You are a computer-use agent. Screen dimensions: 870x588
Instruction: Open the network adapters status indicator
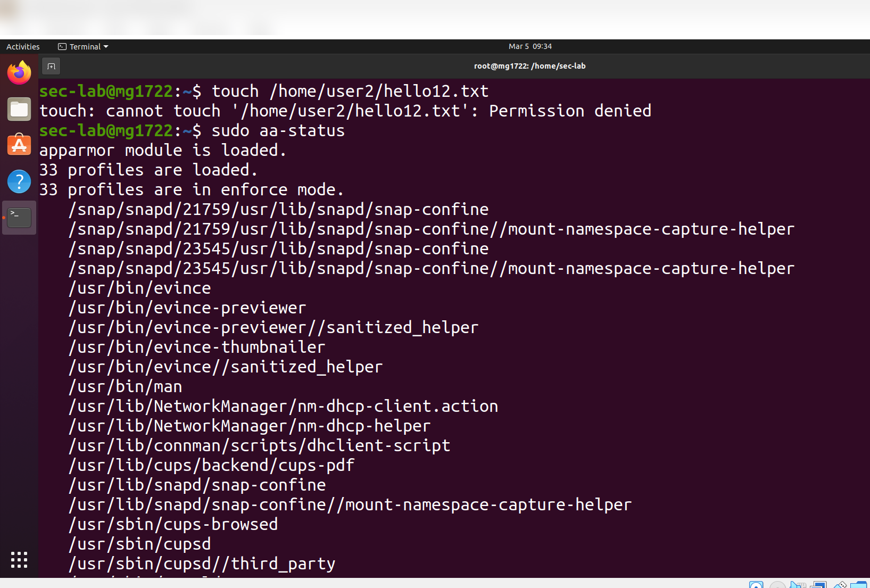818,584
